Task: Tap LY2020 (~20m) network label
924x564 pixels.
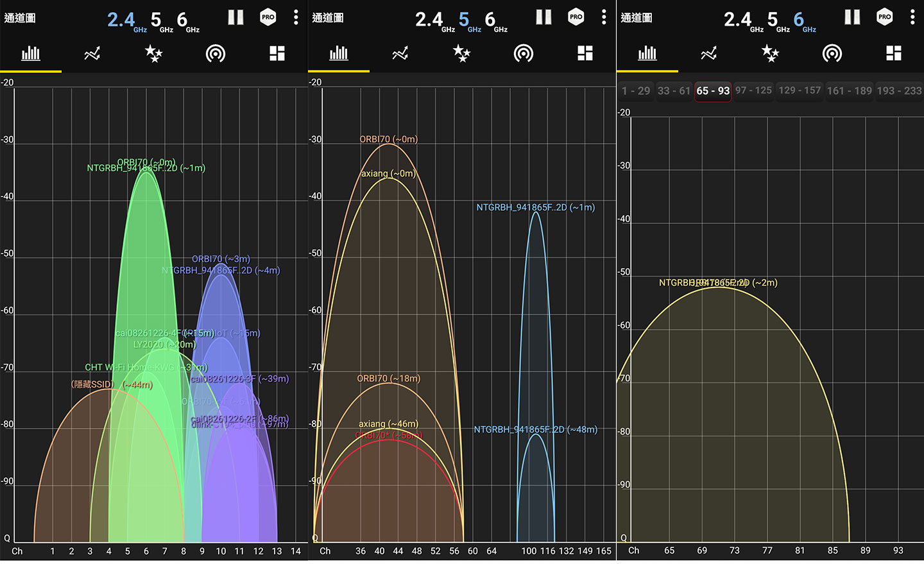Action: point(164,345)
